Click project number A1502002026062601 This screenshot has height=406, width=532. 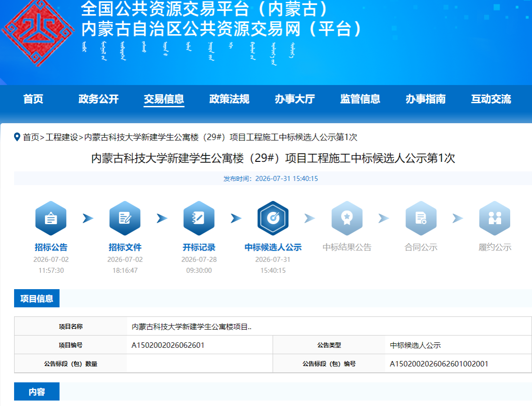[168, 345]
